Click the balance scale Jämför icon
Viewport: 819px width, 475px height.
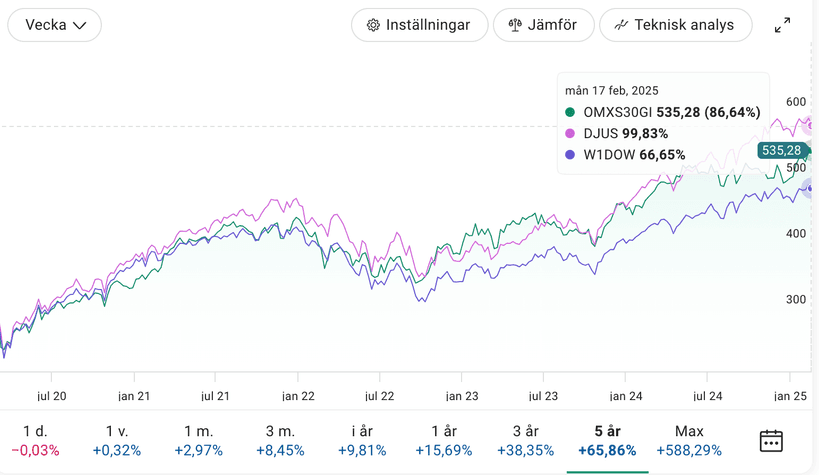(515, 25)
